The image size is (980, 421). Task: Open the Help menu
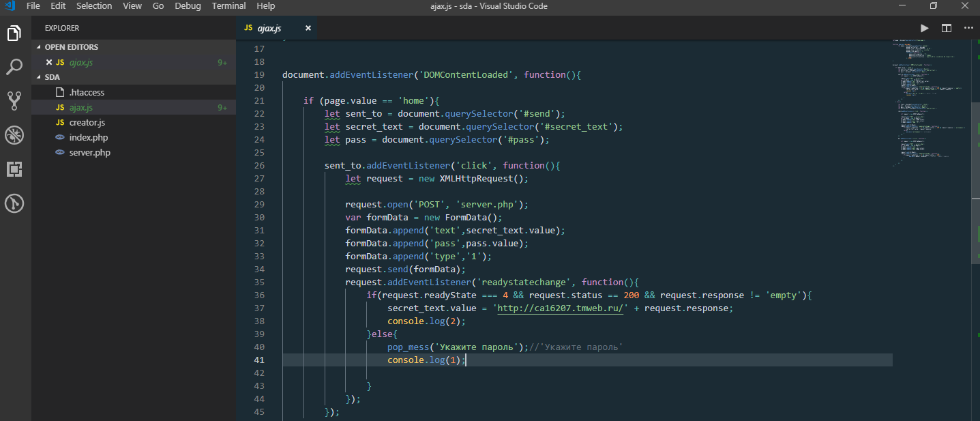point(265,6)
